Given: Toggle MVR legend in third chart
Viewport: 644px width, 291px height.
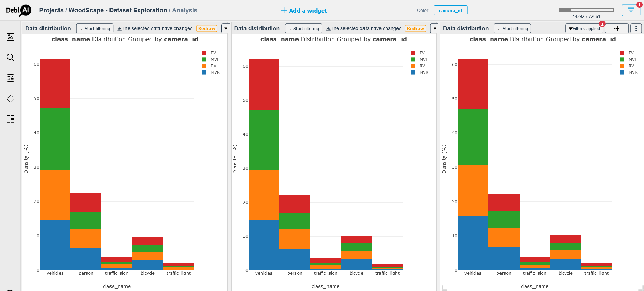Looking at the screenshot, I should (x=629, y=72).
